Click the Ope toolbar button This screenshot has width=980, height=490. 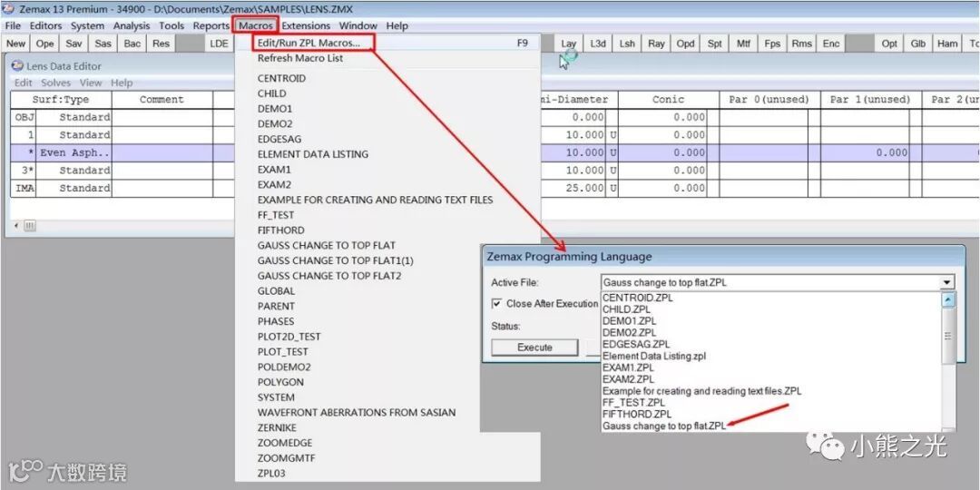(x=45, y=44)
